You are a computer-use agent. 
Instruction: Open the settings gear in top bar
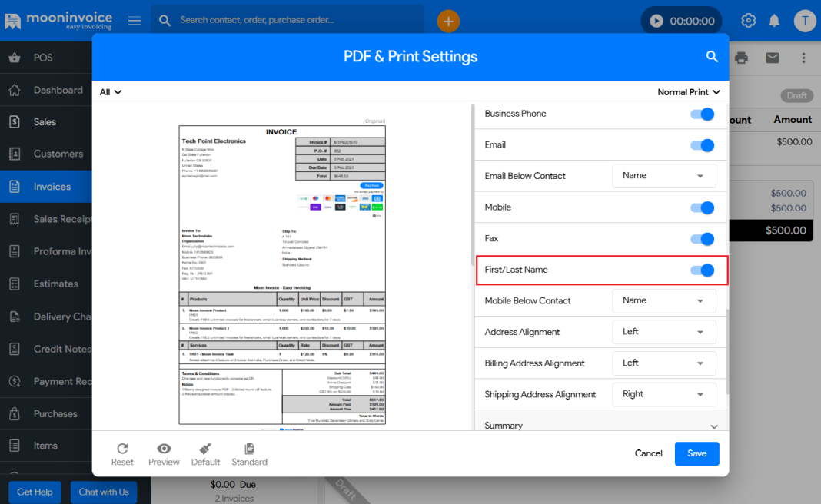pos(748,21)
